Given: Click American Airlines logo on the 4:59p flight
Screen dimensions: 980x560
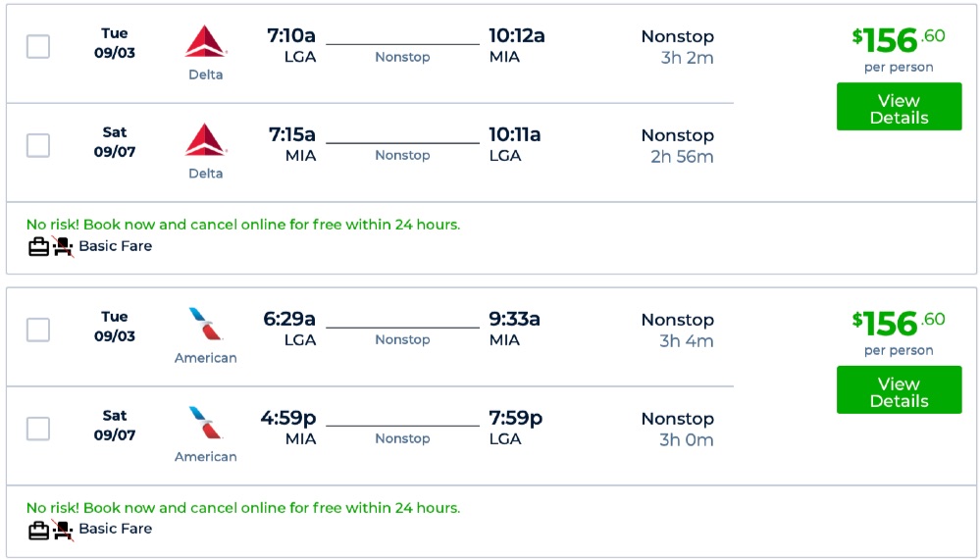Looking at the screenshot, I should [206, 423].
